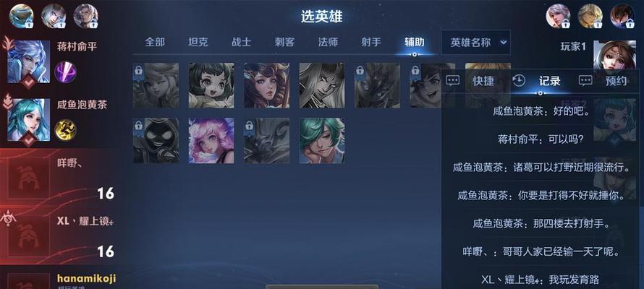The image size is (644, 289).
Task: Switch to the 法师 hero tab
Action: [x=329, y=42]
